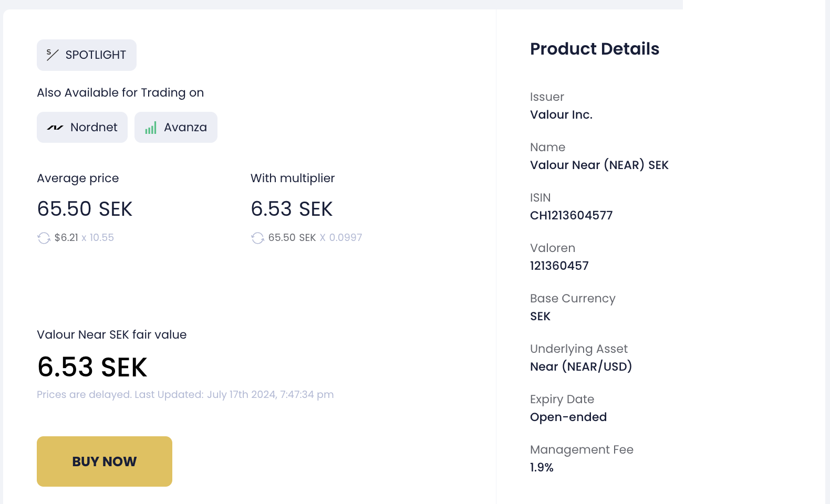The height and width of the screenshot is (504, 830).
Task: Click the Open-ended expiry date value
Action: [x=568, y=417]
